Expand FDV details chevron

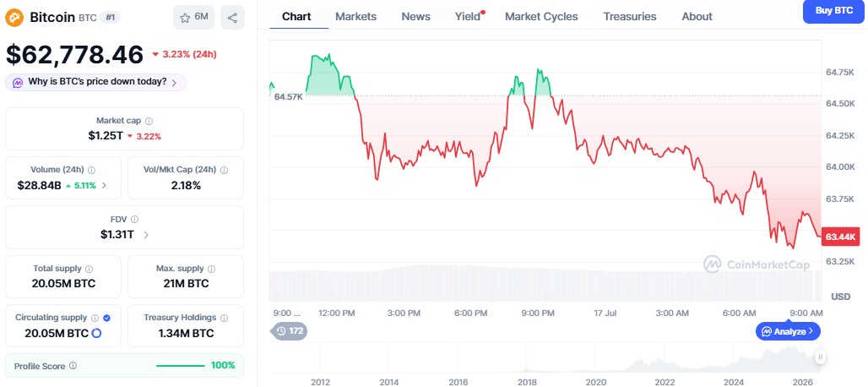point(146,235)
